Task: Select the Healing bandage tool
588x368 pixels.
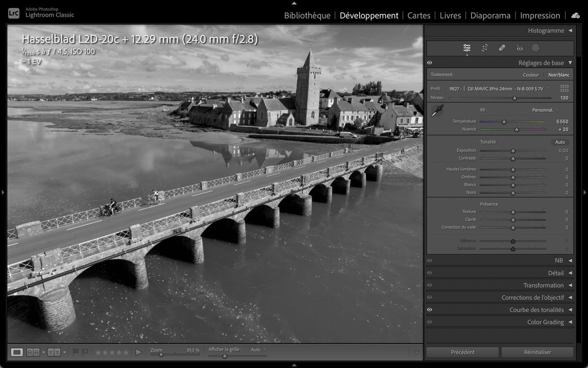Action: point(502,48)
